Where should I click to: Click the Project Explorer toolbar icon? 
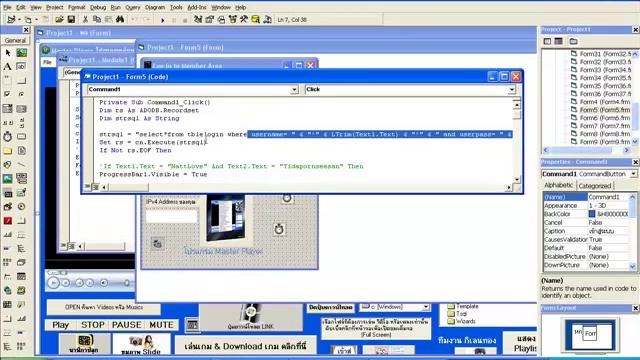point(198,19)
